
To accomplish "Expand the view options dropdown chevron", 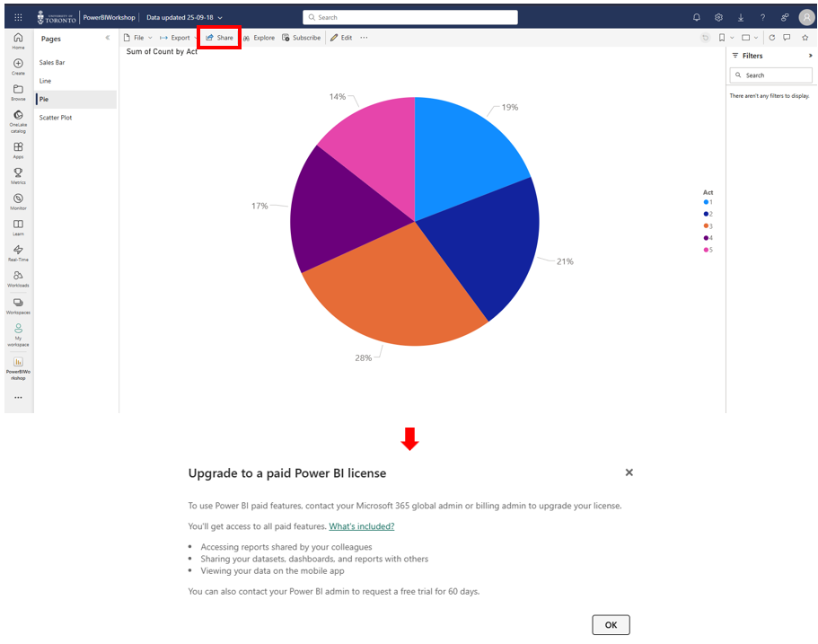I will [756, 38].
